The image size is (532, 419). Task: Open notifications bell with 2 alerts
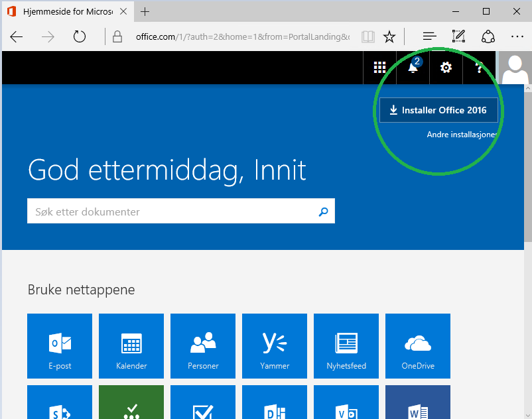click(413, 68)
